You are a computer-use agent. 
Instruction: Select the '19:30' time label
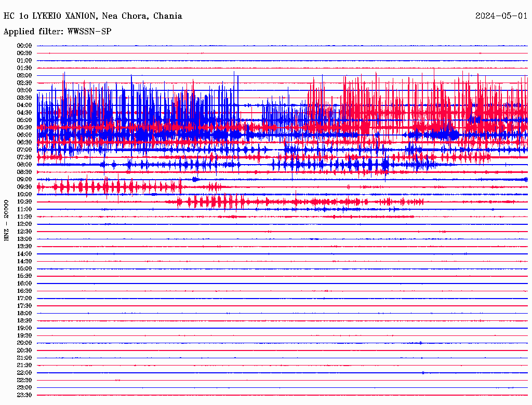(24, 336)
